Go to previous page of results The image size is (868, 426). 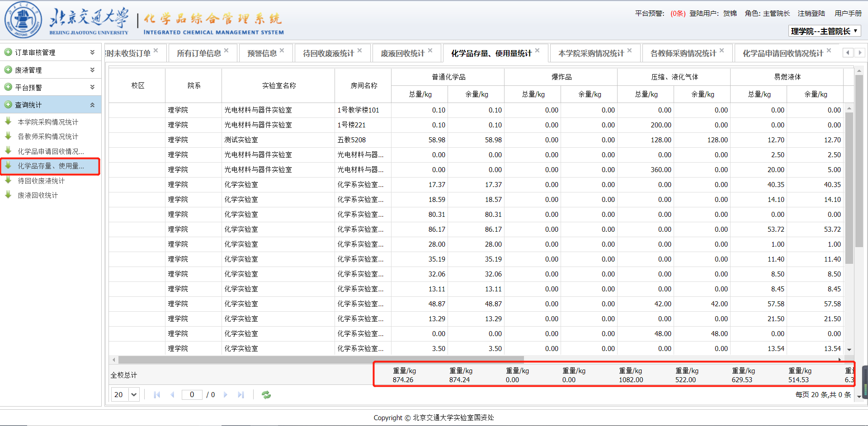pos(172,395)
